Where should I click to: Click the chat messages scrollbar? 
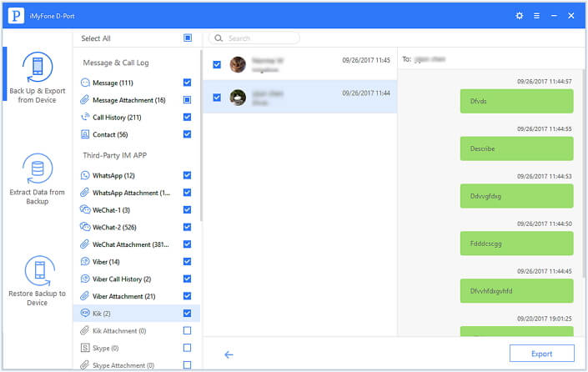coord(584,173)
